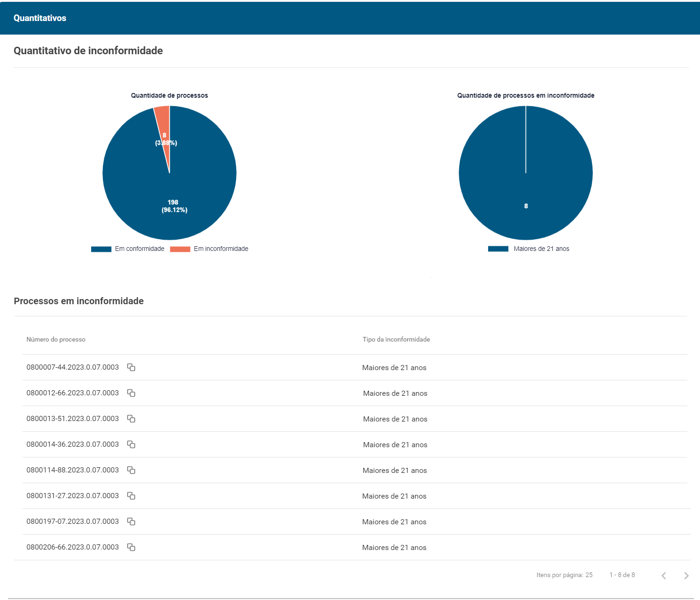This screenshot has height=600, width=700.
Task: Click the orange legend swatch for Em inconformidade
Action: tap(180, 249)
